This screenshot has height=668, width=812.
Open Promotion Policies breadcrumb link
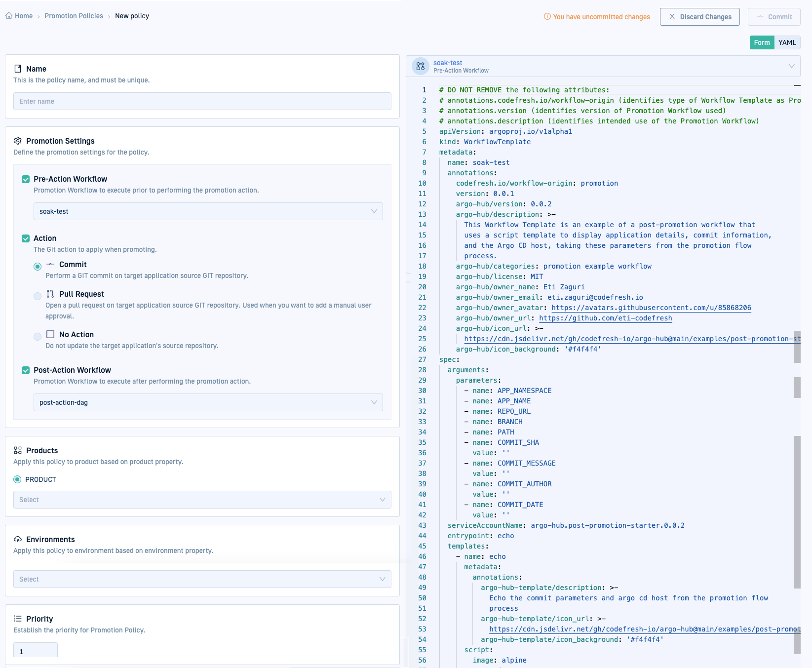74,16
